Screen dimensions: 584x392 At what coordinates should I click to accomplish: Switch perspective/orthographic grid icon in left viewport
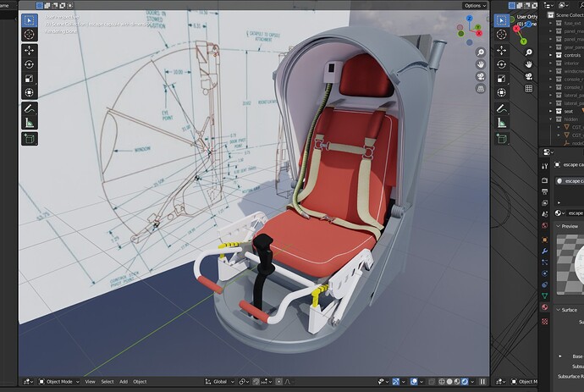click(x=481, y=88)
